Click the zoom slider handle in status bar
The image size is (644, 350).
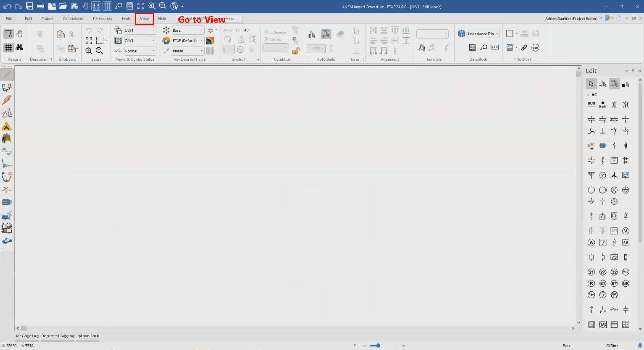378,346
